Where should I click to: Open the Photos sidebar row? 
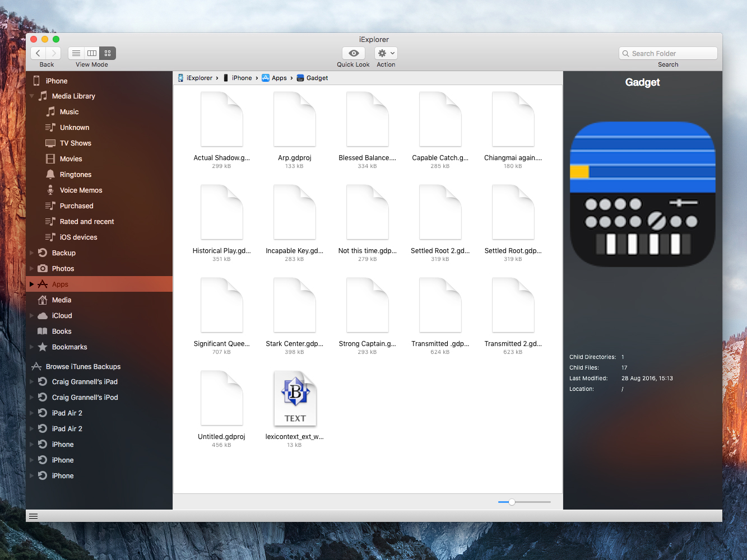pos(99,269)
